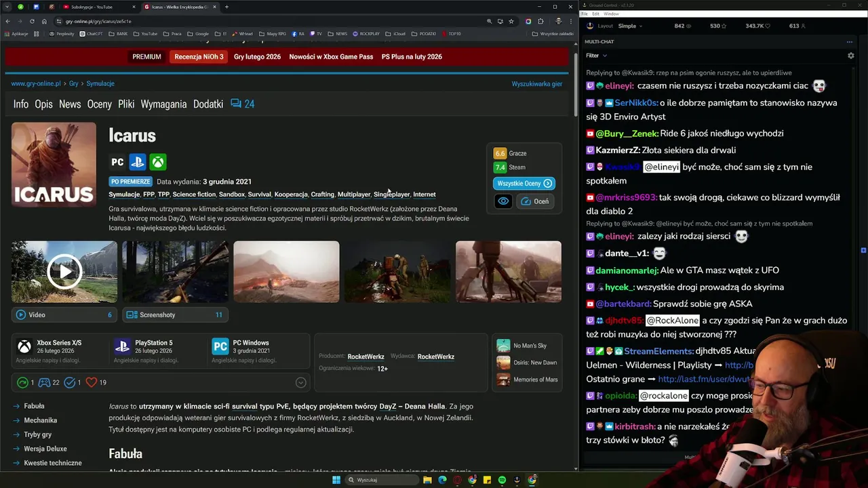Click the followers heart icon showing 343.7K

[768, 26]
